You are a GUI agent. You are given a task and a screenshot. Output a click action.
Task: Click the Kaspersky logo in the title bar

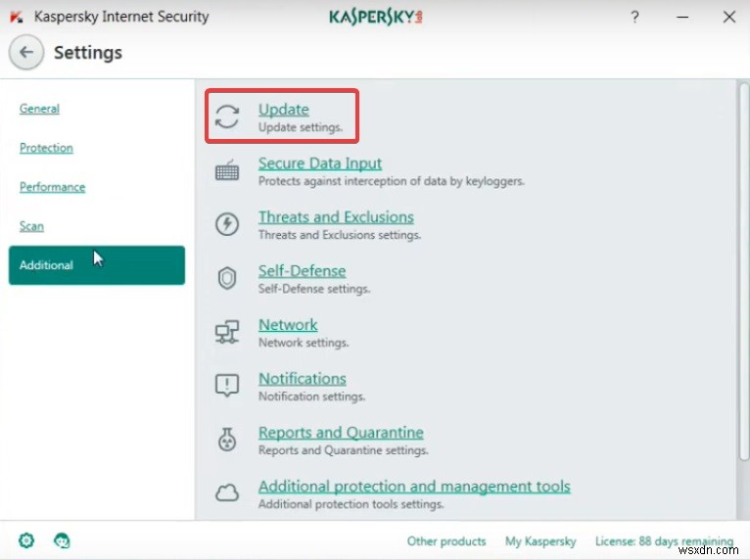(375, 18)
